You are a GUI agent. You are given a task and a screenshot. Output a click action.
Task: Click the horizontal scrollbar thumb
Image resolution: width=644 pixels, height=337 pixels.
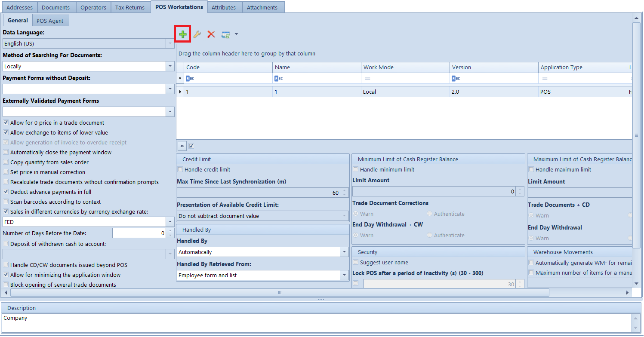click(x=280, y=293)
